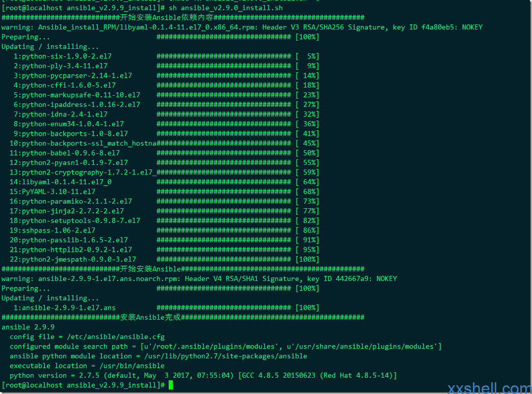Click the config file path /etc/ansible/ansible.cfg

pos(116,337)
